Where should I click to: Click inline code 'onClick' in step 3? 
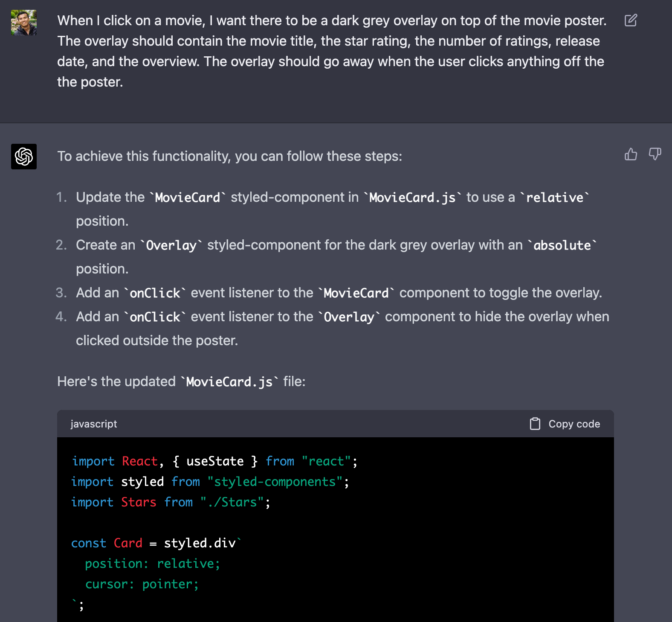point(155,293)
